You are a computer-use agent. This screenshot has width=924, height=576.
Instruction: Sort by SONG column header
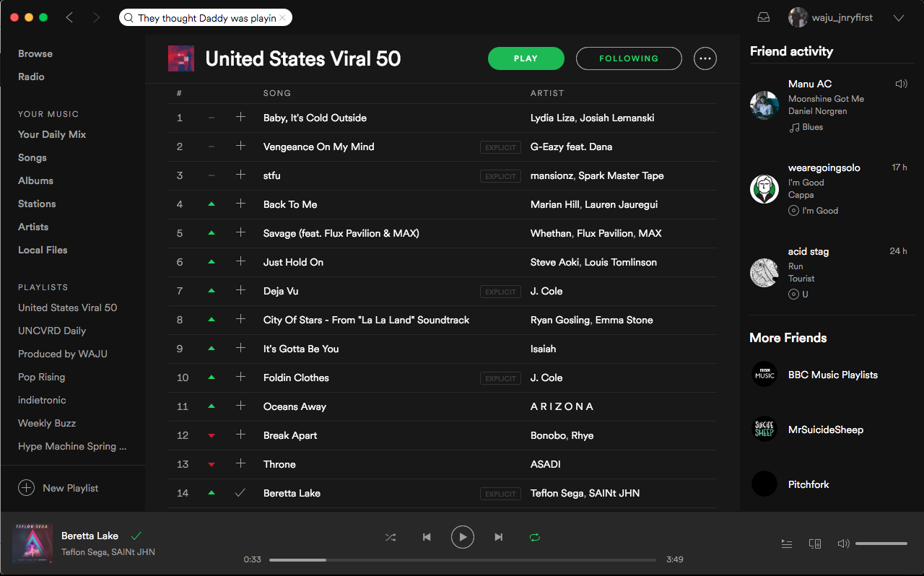coord(277,93)
